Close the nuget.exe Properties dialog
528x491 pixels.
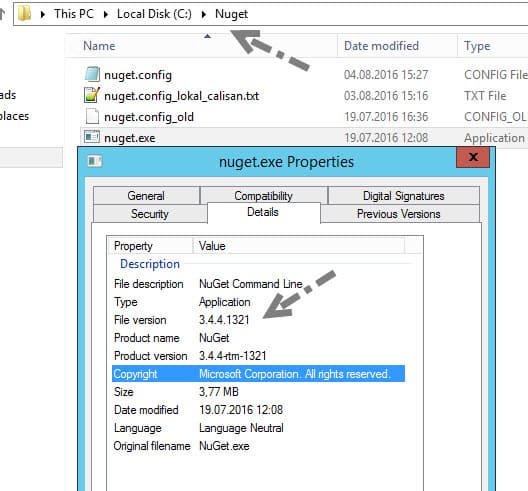[x=473, y=157]
